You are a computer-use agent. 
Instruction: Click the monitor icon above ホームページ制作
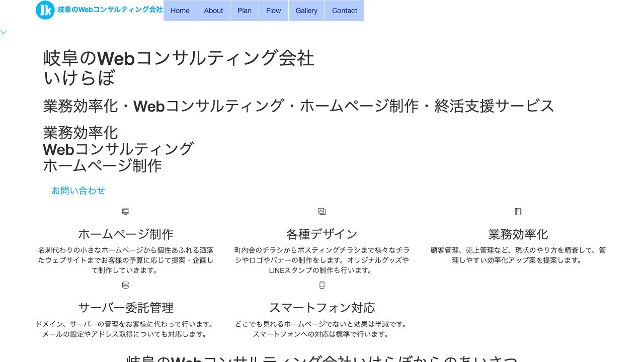tap(126, 212)
